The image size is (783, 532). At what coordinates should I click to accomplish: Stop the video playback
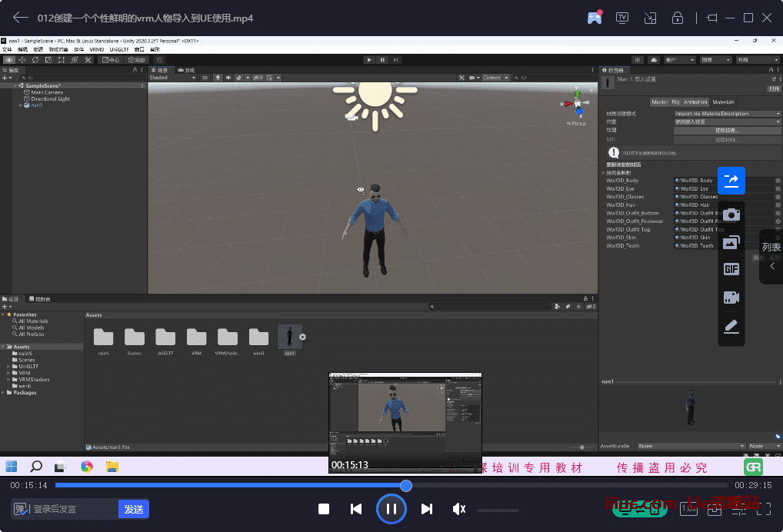[x=324, y=509]
